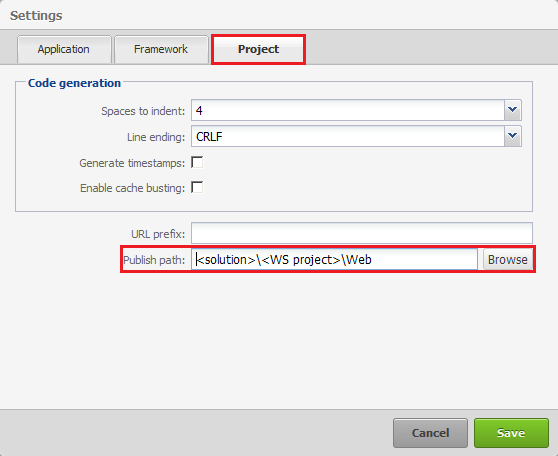Expand the Line ending dropdown arrow
The width and height of the screenshot is (558, 456).
pyautogui.click(x=512, y=136)
